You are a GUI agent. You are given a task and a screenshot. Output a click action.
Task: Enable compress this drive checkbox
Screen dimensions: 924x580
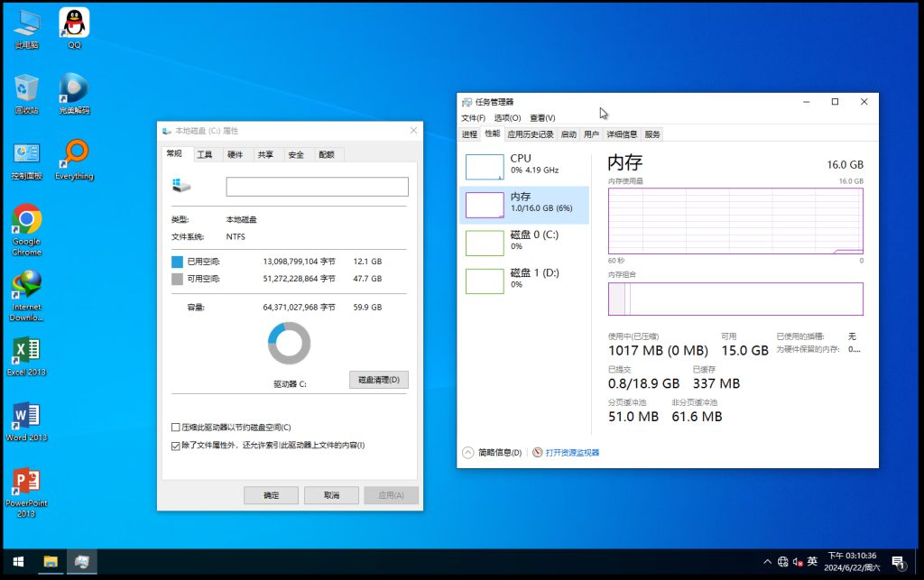[x=176, y=428]
